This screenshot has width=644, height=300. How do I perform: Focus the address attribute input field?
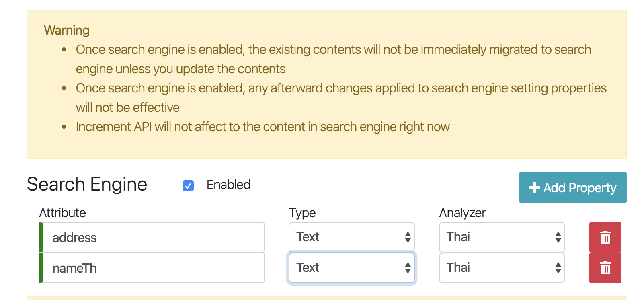click(x=153, y=238)
